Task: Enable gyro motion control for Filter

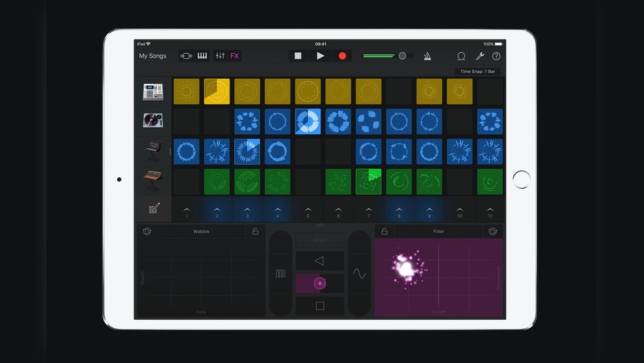Action: [x=493, y=231]
